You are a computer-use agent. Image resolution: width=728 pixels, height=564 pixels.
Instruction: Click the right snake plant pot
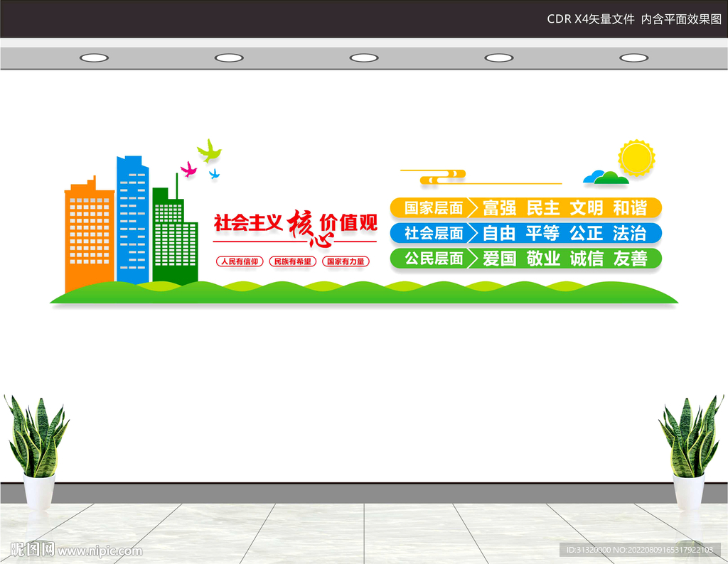coord(688,492)
